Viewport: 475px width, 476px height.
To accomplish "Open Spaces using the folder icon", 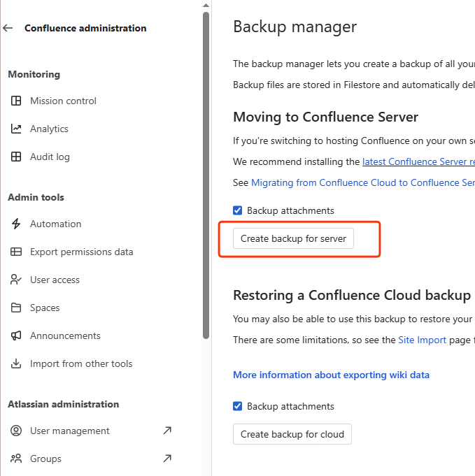I will (x=16, y=308).
